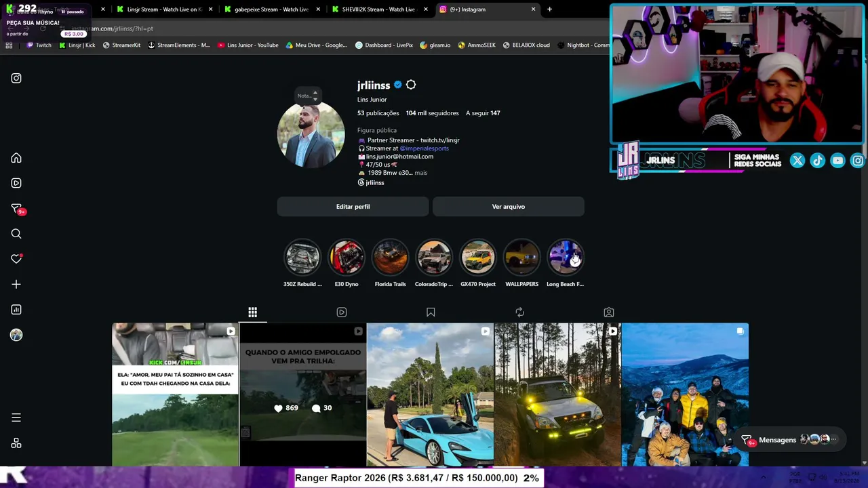
Task: Open the @imperialesports mention link
Action: (x=425, y=148)
